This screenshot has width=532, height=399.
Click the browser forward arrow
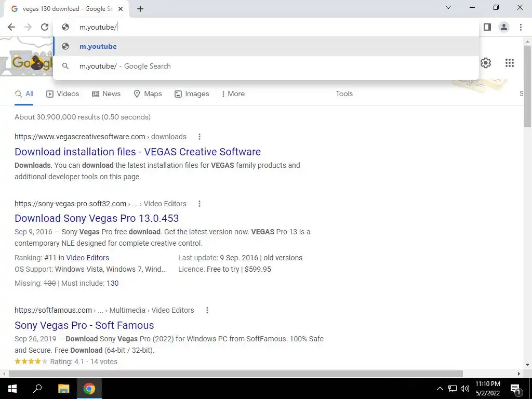tap(28, 27)
